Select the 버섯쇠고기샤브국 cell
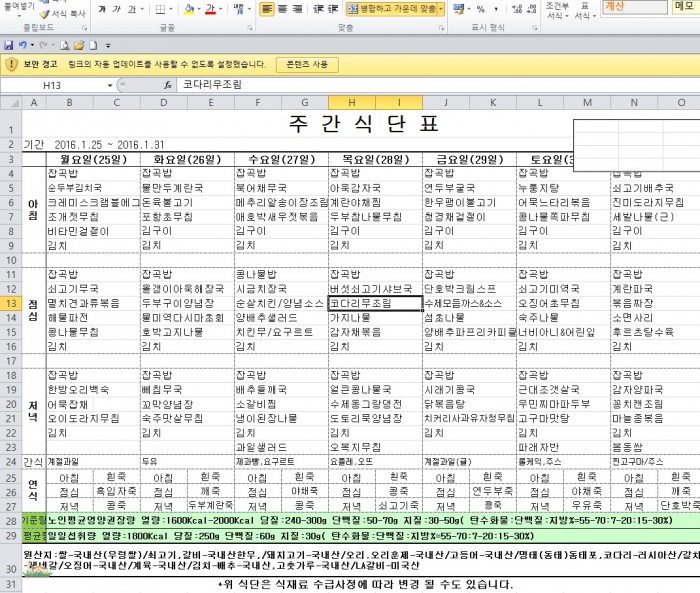The width and height of the screenshot is (700, 593). tap(375, 289)
